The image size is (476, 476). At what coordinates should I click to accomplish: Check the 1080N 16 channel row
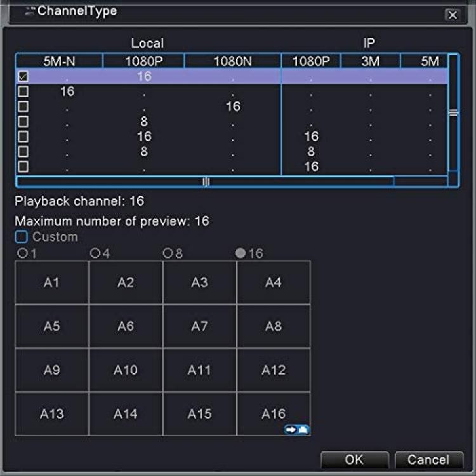tap(23, 107)
